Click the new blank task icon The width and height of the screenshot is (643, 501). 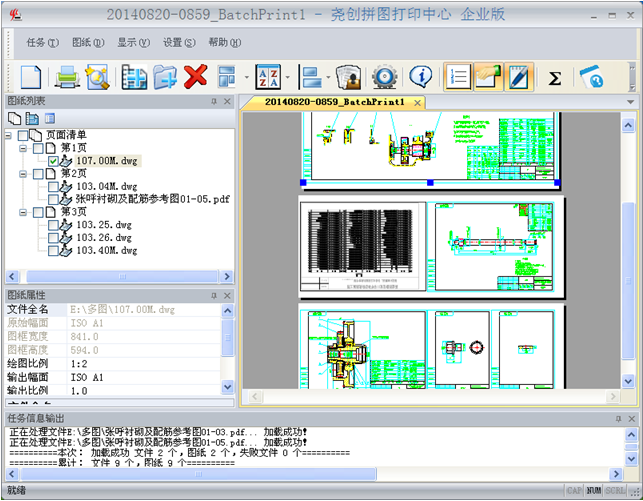click(31, 77)
